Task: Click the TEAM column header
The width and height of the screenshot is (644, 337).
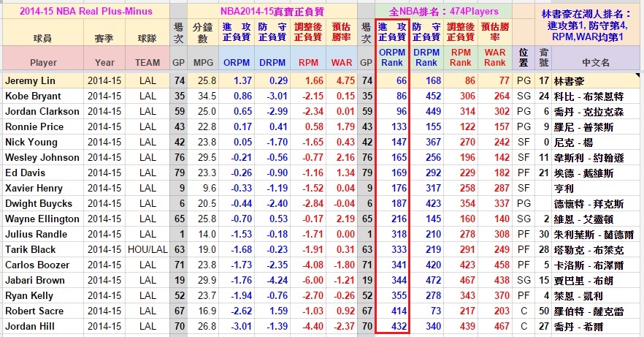Action: coord(147,63)
